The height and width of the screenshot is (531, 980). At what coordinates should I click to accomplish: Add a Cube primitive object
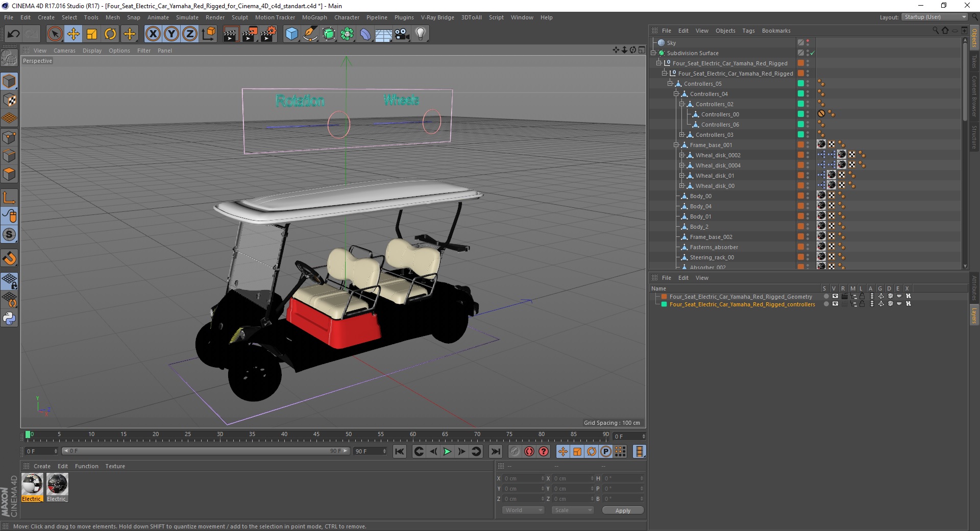tap(291, 34)
